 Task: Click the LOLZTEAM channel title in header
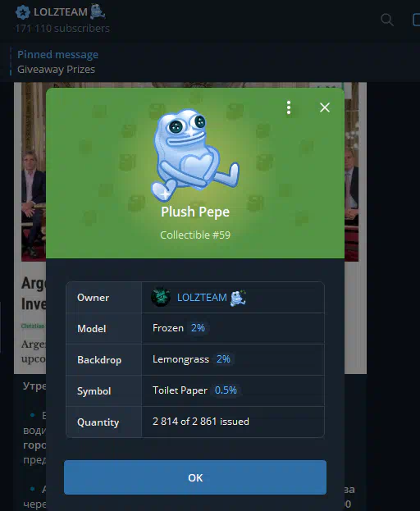pos(61,12)
